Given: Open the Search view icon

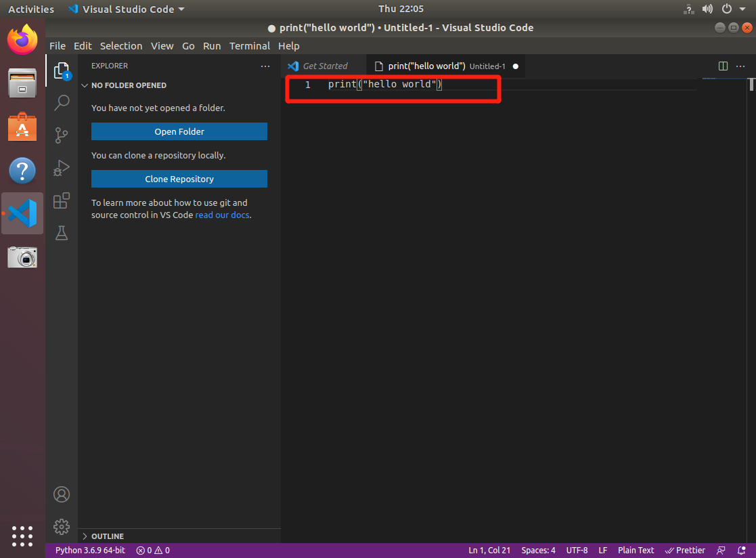Looking at the screenshot, I should point(62,102).
